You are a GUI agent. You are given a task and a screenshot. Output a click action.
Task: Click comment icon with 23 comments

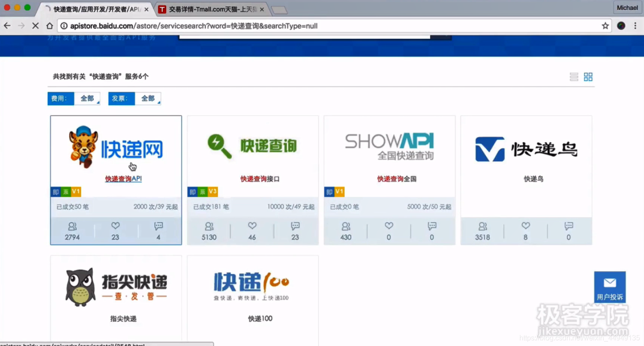pyautogui.click(x=295, y=227)
